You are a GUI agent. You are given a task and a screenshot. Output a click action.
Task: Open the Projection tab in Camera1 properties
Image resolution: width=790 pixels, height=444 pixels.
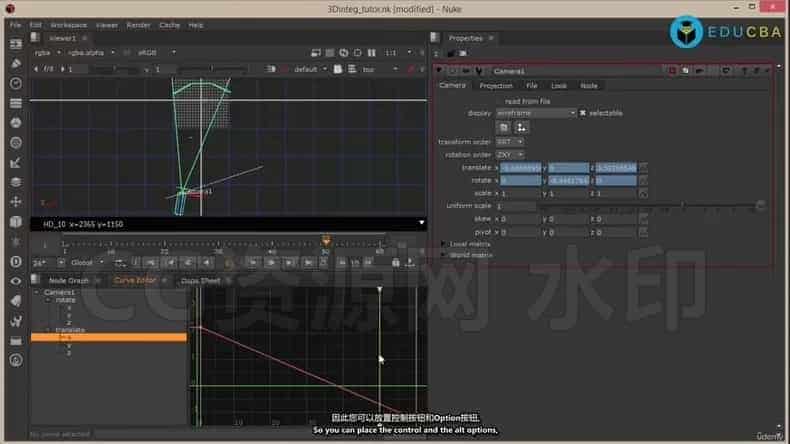pos(496,86)
